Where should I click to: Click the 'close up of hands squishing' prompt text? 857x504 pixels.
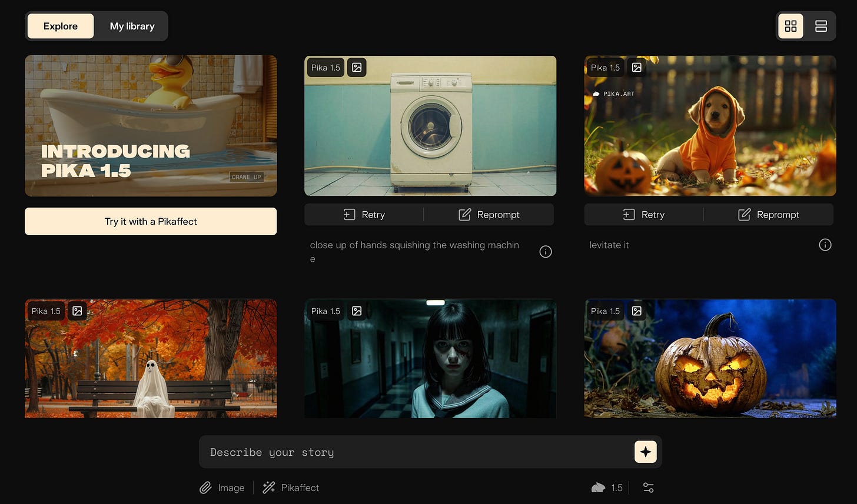click(x=414, y=252)
